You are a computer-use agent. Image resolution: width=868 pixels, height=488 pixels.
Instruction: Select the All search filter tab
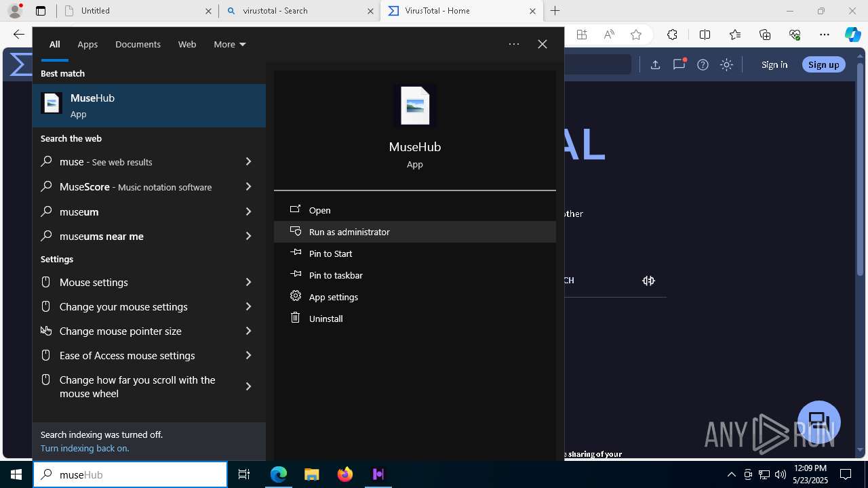click(x=54, y=44)
